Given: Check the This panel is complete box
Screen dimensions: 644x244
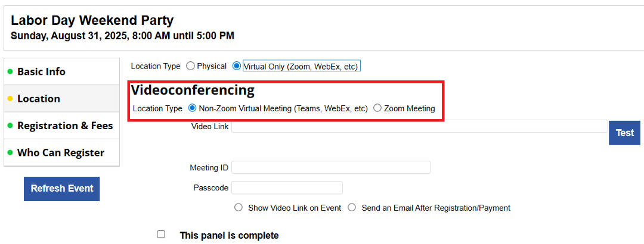Looking at the screenshot, I should click(161, 234).
